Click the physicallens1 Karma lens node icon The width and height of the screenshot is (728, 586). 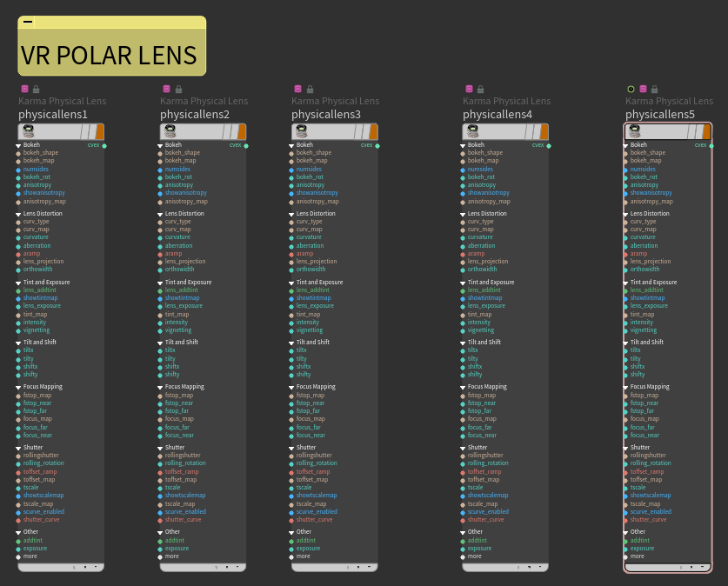tap(26, 131)
